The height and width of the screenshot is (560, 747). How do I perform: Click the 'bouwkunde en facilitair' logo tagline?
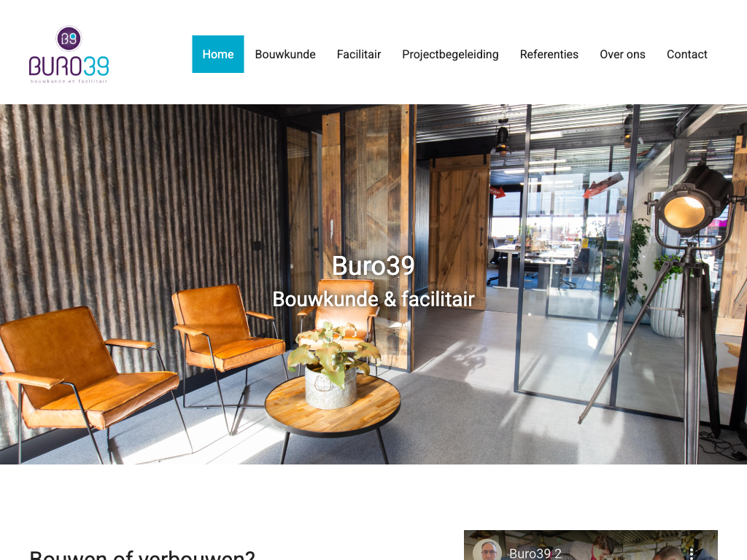click(x=69, y=82)
